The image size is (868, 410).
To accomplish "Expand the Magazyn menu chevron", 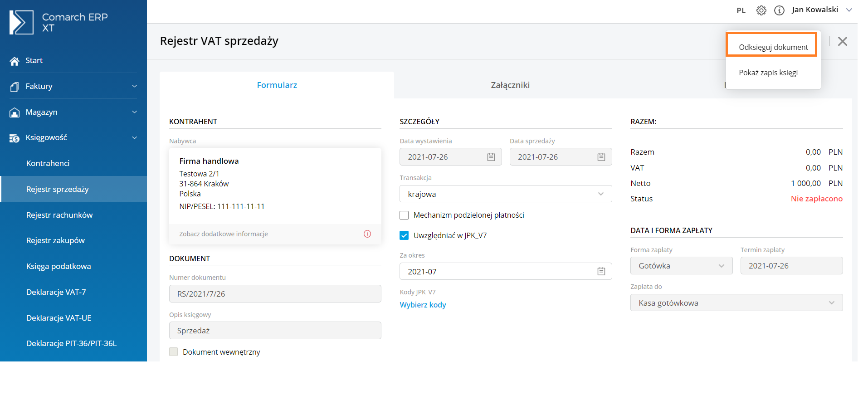I will (x=134, y=112).
